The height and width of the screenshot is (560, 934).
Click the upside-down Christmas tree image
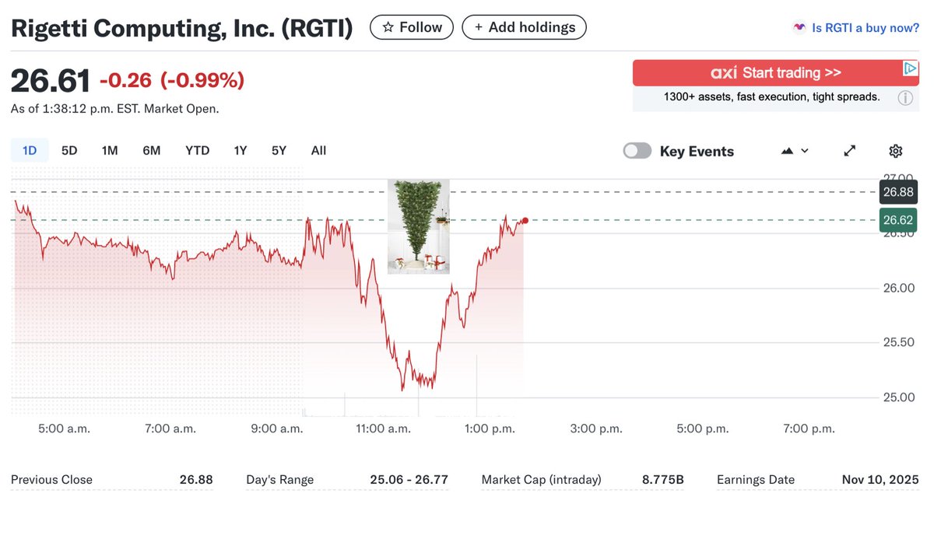[x=419, y=226]
